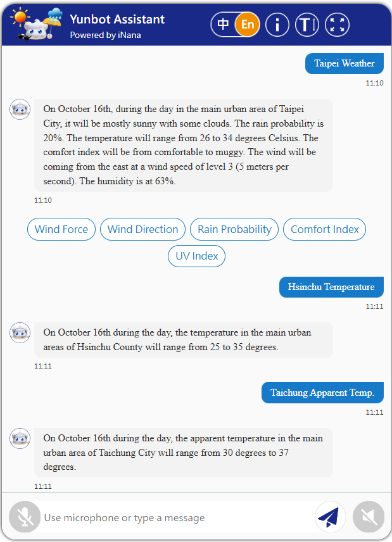Focus the message input field
The height and width of the screenshot is (542, 392).
click(177, 518)
